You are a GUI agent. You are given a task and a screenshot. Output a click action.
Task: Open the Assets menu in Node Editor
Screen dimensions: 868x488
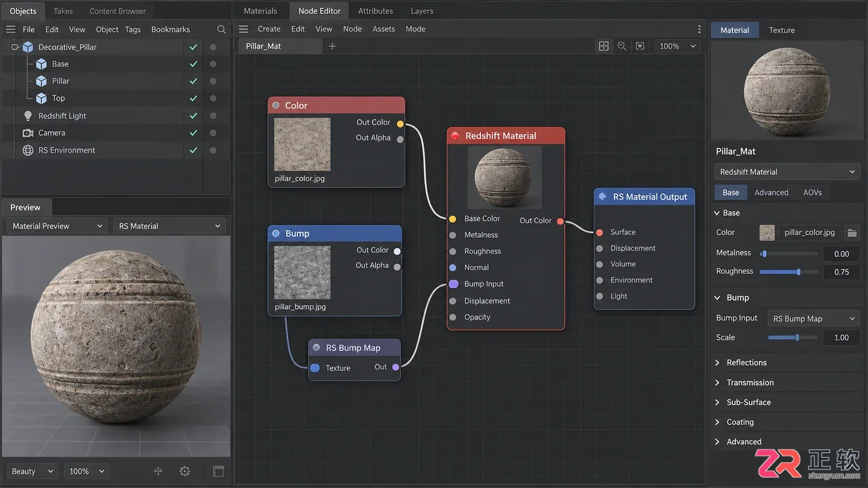[383, 29]
